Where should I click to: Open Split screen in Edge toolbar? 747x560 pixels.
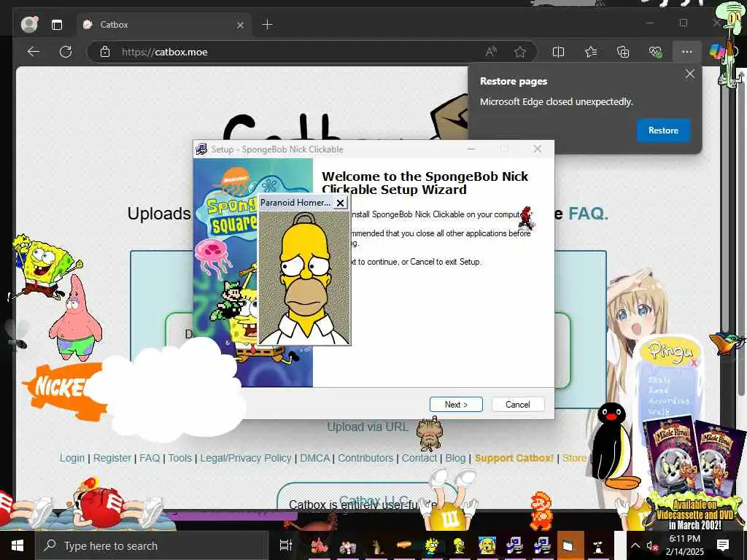(x=558, y=52)
